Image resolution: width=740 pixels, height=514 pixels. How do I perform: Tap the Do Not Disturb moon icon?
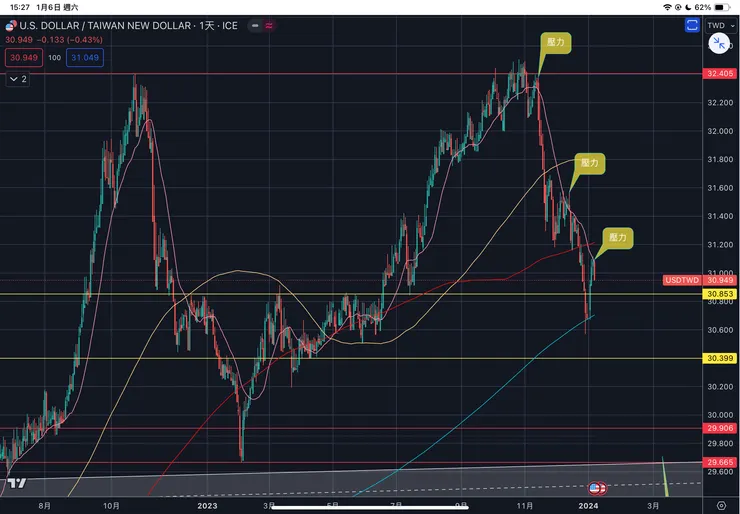688,7
